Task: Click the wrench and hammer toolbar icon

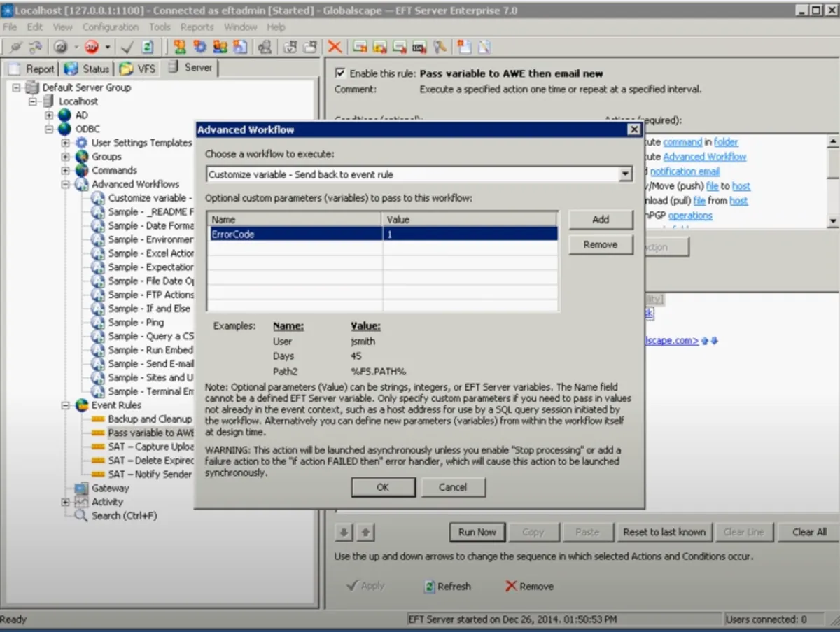Action: click(440, 47)
